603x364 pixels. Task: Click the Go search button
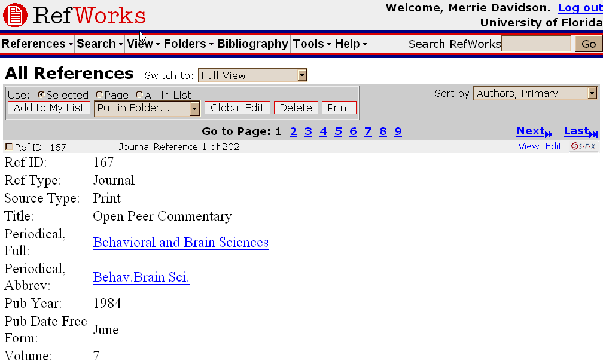[589, 44]
